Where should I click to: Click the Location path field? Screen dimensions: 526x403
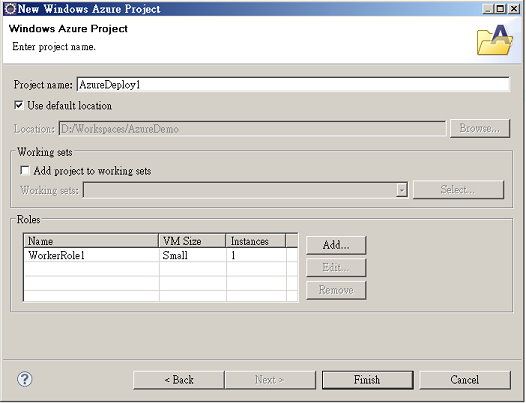pyautogui.click(x=252, y=129)
